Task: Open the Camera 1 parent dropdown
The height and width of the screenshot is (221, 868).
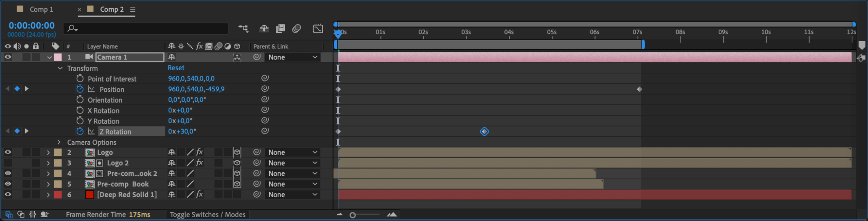Action: [293, 57]
